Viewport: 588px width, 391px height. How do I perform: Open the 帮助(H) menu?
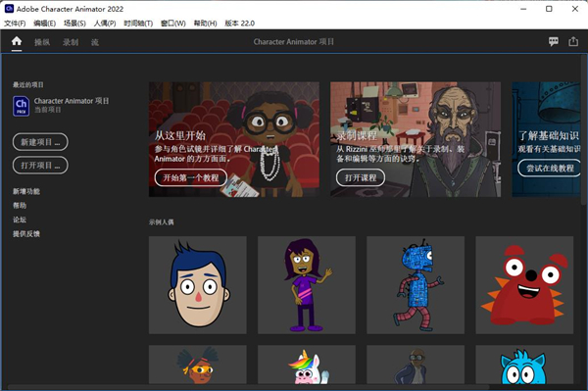pos(205,24)
